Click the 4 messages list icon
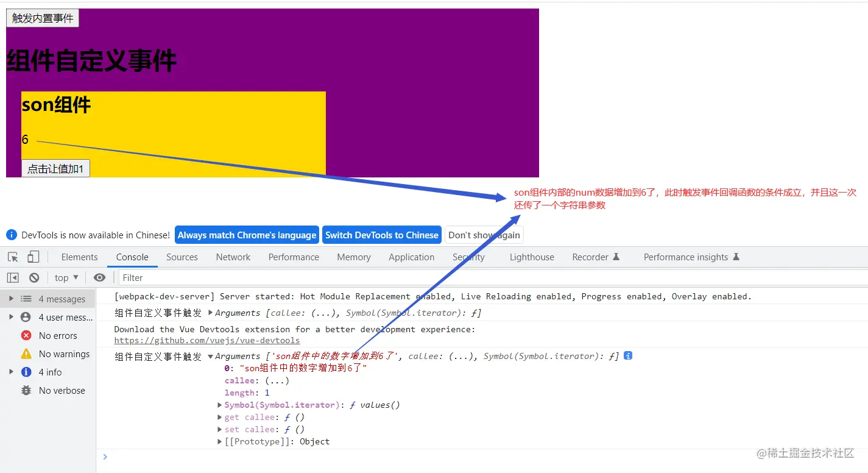This screenshot has height=473, width=868. point(26,299)
